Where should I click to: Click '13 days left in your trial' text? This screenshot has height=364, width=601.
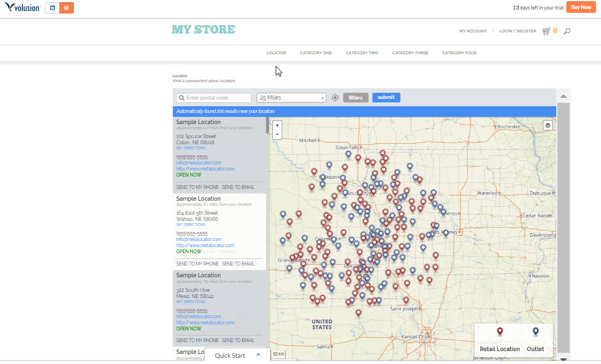[538, 8]
